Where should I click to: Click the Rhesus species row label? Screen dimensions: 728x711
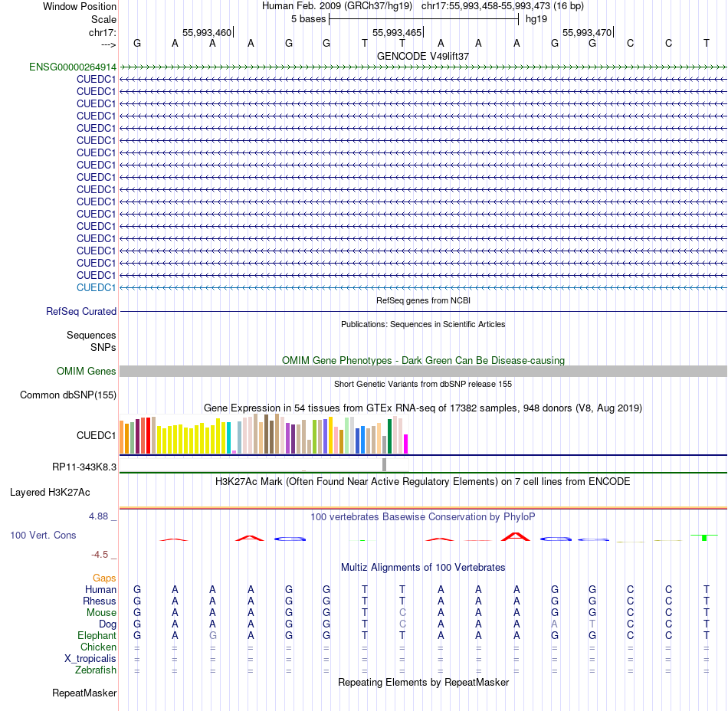[100, 601]
